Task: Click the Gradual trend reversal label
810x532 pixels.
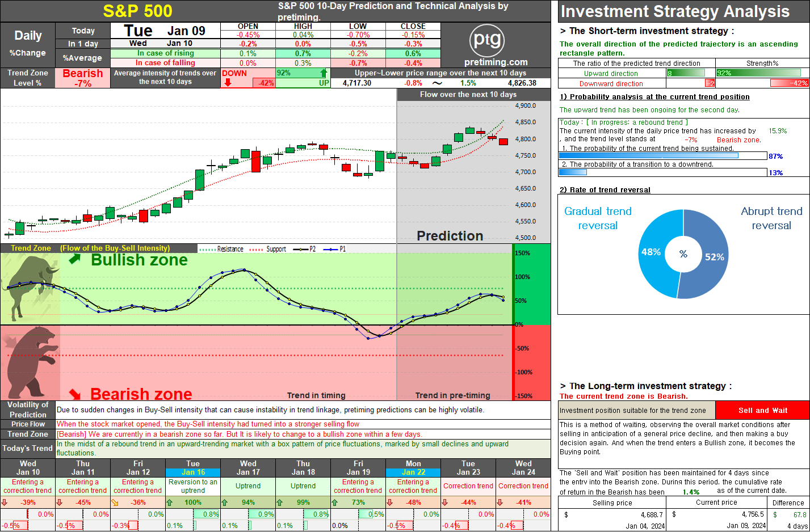Action: tap(598, 218)
